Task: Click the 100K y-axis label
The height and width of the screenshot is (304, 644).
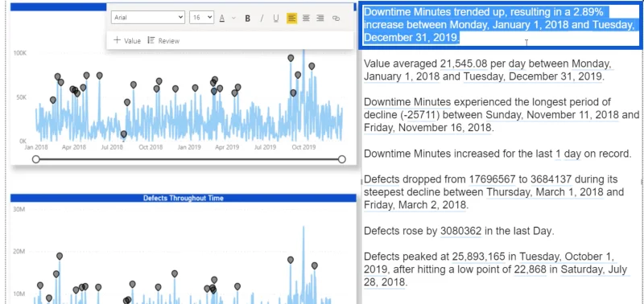Action: pos(21,53)
